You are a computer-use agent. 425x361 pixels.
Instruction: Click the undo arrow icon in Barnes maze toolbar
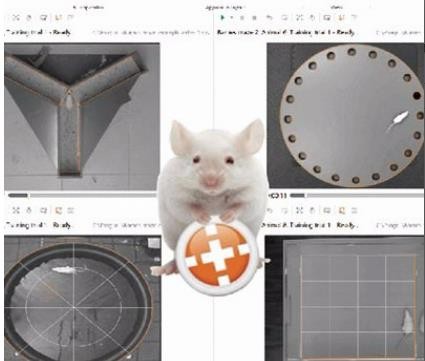[x=270, y=17]
